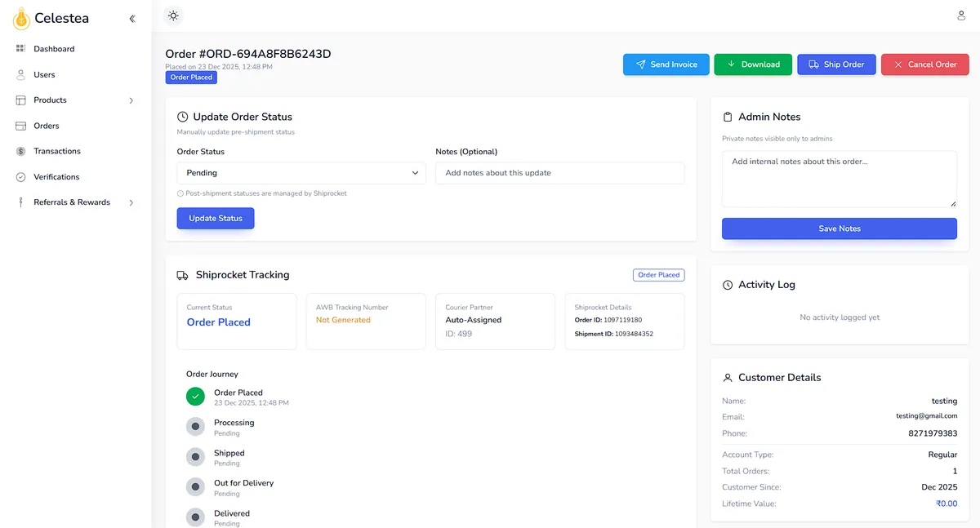Click the phone number 8271979383
Image resolution: width=980 pixels, height=528 pixels.
click(x=933, y=433)
